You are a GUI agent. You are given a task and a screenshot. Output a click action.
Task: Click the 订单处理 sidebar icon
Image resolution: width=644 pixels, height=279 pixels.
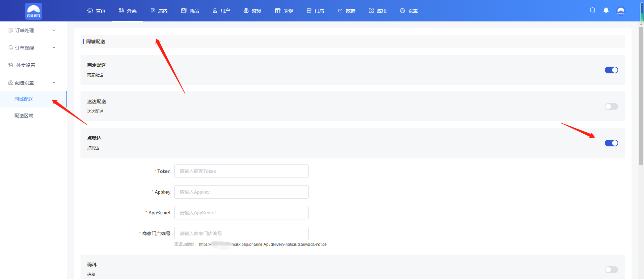pyautogui.click(x=11, y=30)
